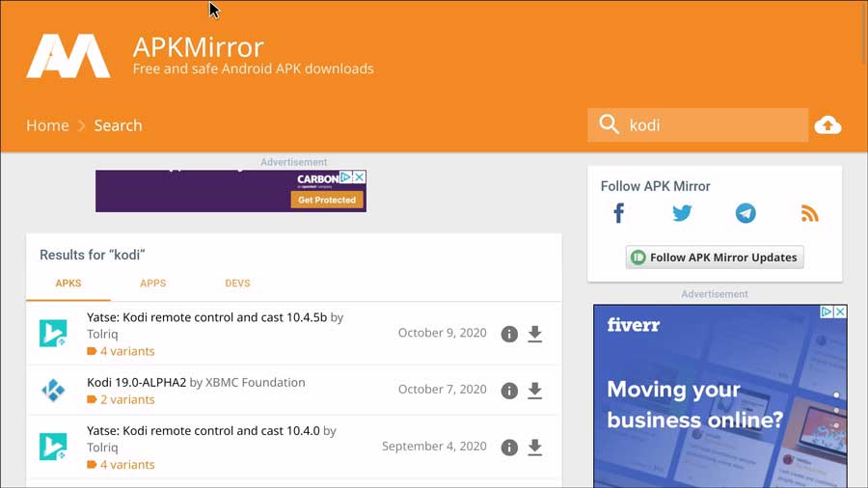This screenshot has width=868, height=488.
Task: Open APK Mirror Twitter icon
Action: pyautogui.click(x=682, y=213)
